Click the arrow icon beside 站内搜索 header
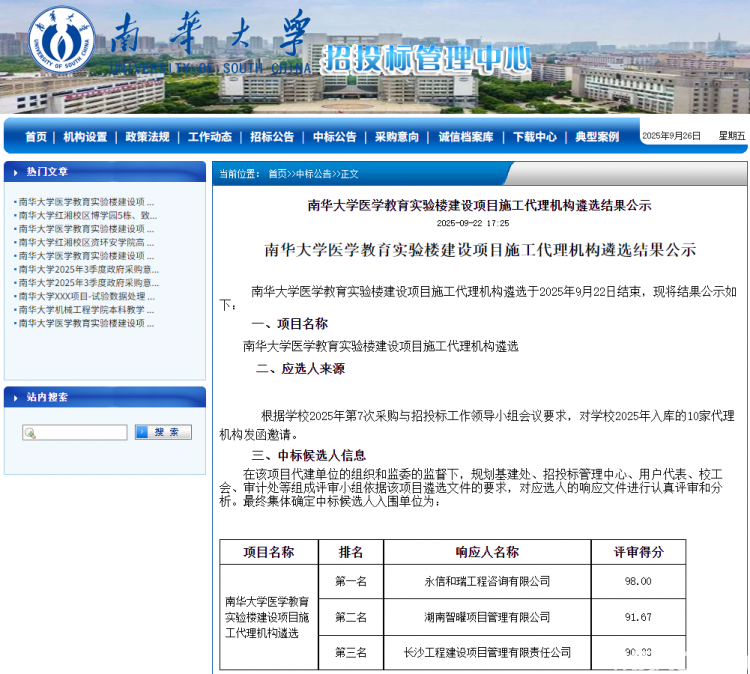The height and width of the screenshot is (674, 750). tap(15, 397)
